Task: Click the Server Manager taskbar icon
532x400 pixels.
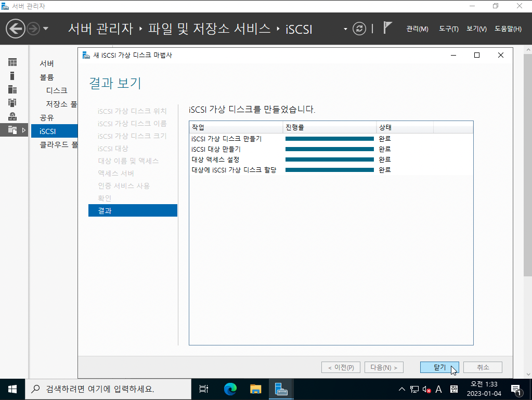Action: pyautogui.click(x=281, y=389)
